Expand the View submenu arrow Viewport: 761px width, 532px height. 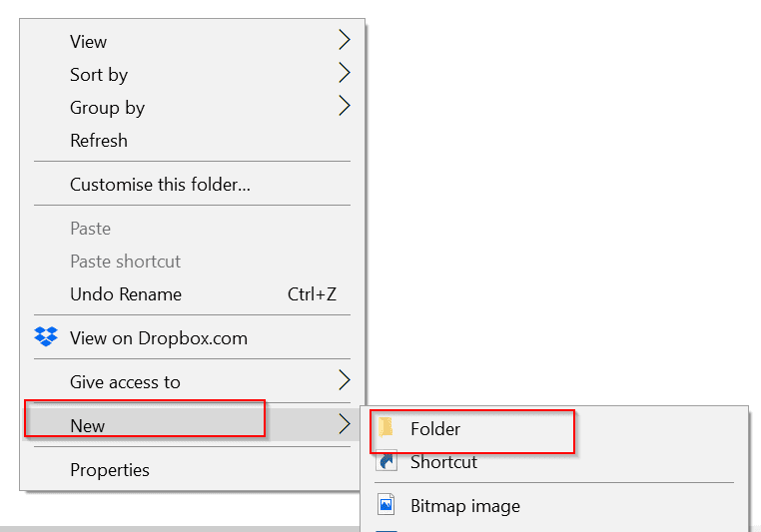click(344, 41)
